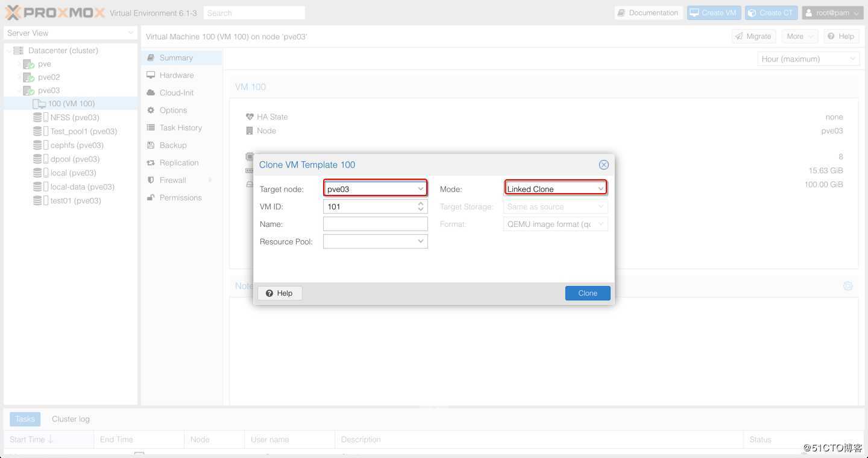Click the Name input field
Viewport: 868px width, 458px height.
click(x=376, y=224)
